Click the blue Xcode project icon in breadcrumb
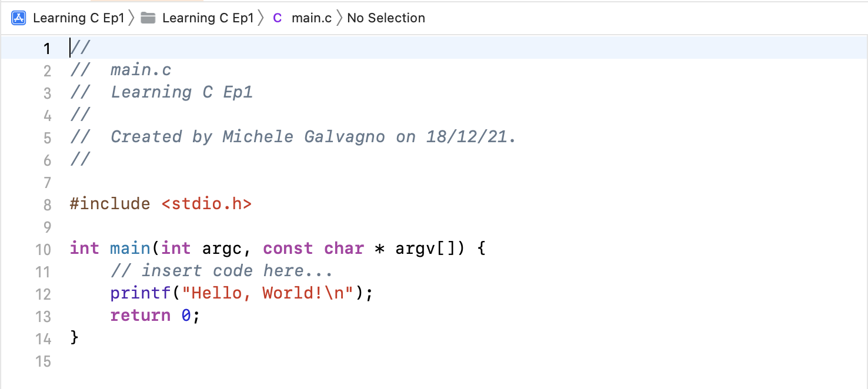Viewport: 868px width, 389px height. [x=18, y=18]
